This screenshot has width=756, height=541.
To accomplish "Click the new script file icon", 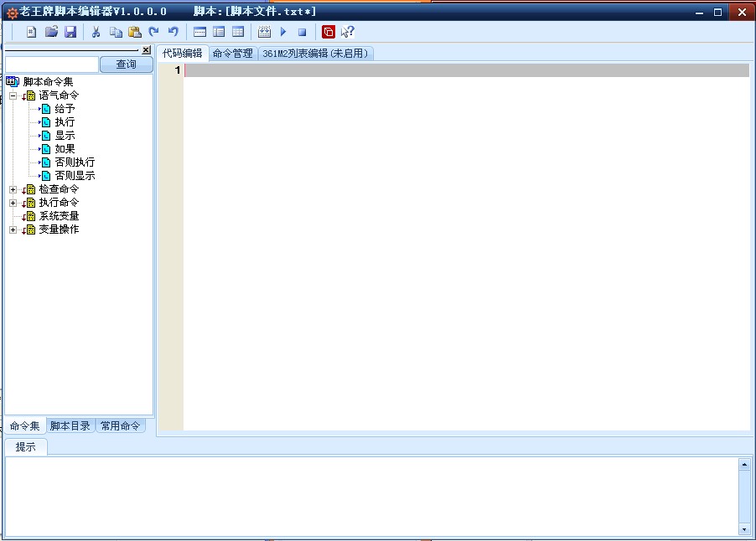I will (31, 32).
